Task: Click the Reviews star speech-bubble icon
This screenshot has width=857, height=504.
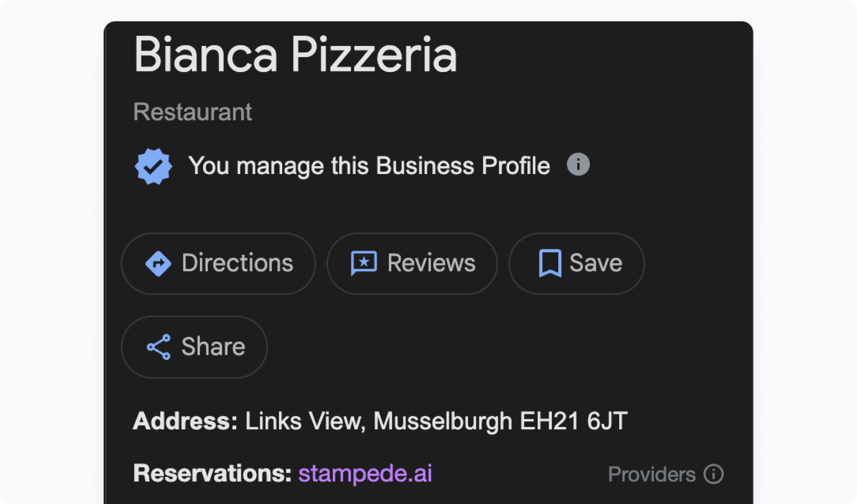Action: (364, 263)
